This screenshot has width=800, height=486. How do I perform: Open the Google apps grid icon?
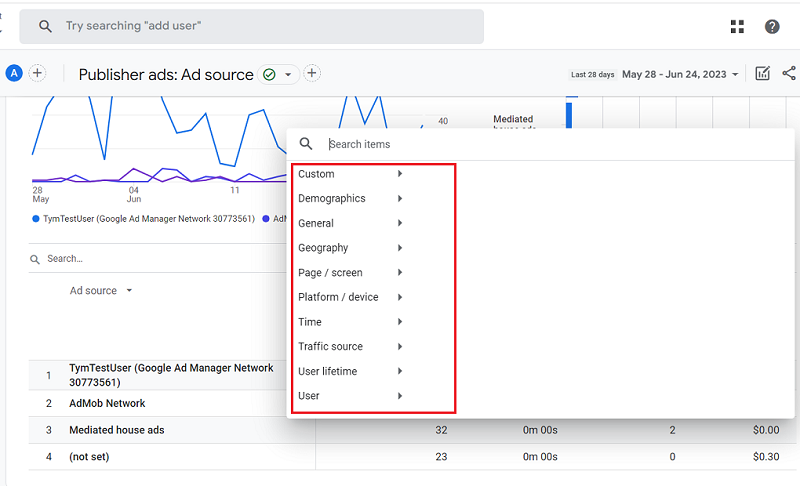tap(737, 27)
